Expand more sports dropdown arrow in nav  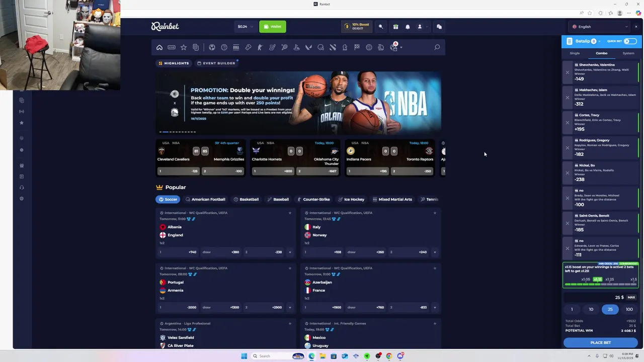(x=401, y=48)
